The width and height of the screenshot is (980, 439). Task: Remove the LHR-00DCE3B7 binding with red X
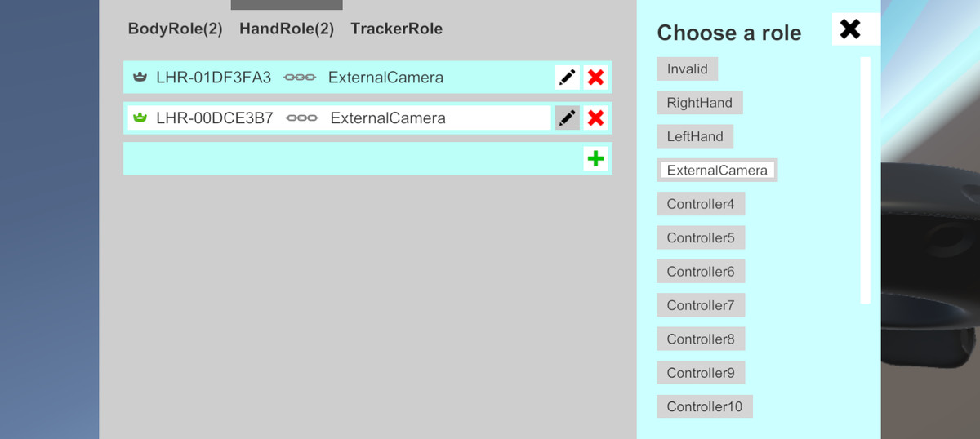[596, 118]
